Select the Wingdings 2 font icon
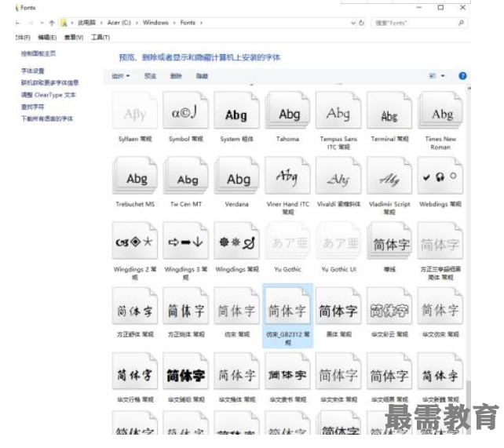Screen dimensions: 504x448 coord(135,241)
